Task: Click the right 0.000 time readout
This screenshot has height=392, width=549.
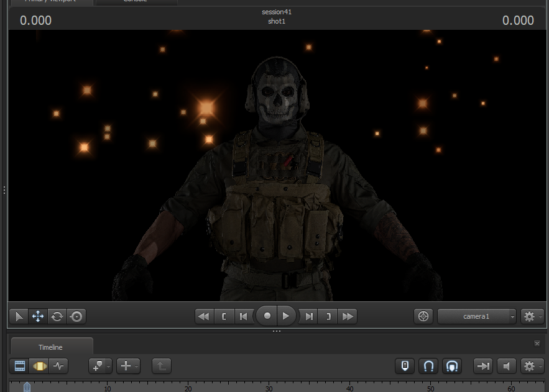Action: 518,21
